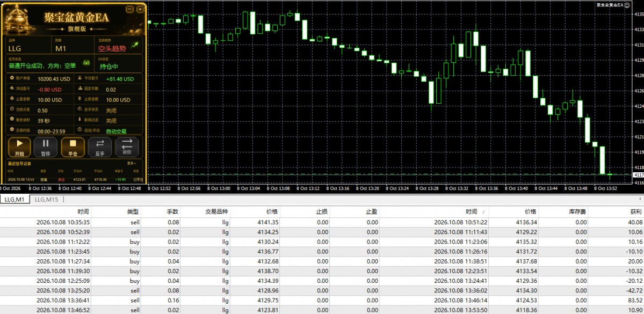This screenshot has width=644, height=314.
Task: Sort by the 类型 column header
Action: 115,212
